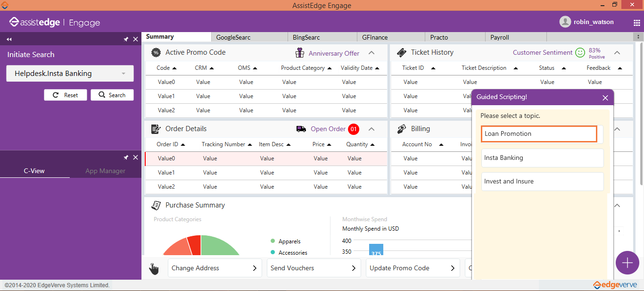This screenshot has height=291, width=644.
Task: Click the Billing section icon
Action: pos(402,129)
